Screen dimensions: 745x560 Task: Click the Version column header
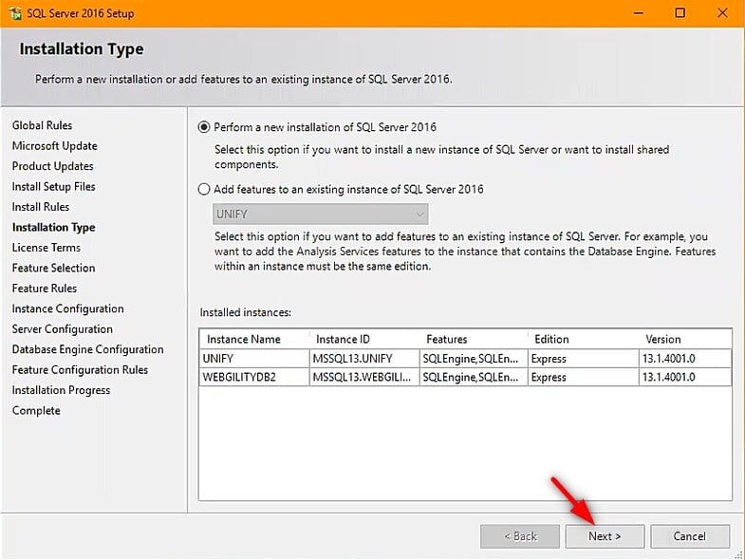click(x=684, y=339)
